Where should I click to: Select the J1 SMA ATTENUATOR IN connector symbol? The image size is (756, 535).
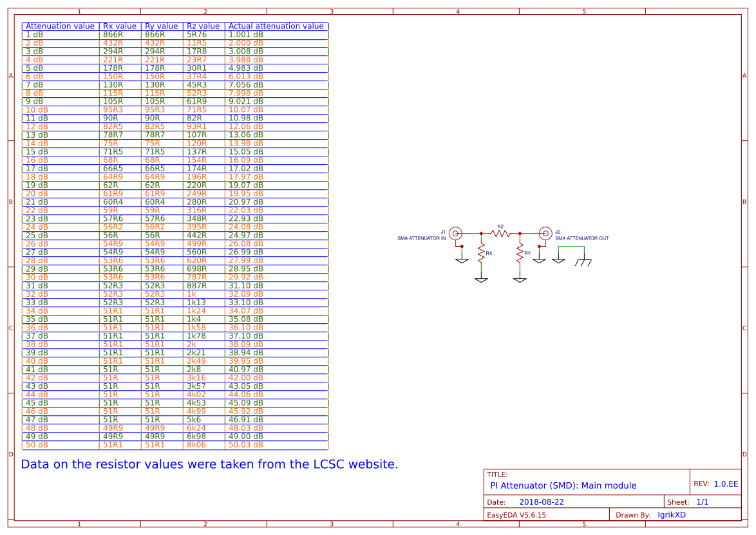pyautogui.click(x=455, y=234)
